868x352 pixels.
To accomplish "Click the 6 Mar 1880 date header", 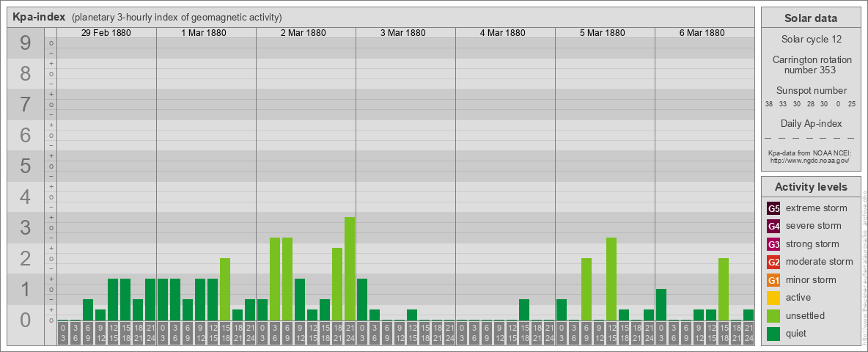I will [702, 33].
